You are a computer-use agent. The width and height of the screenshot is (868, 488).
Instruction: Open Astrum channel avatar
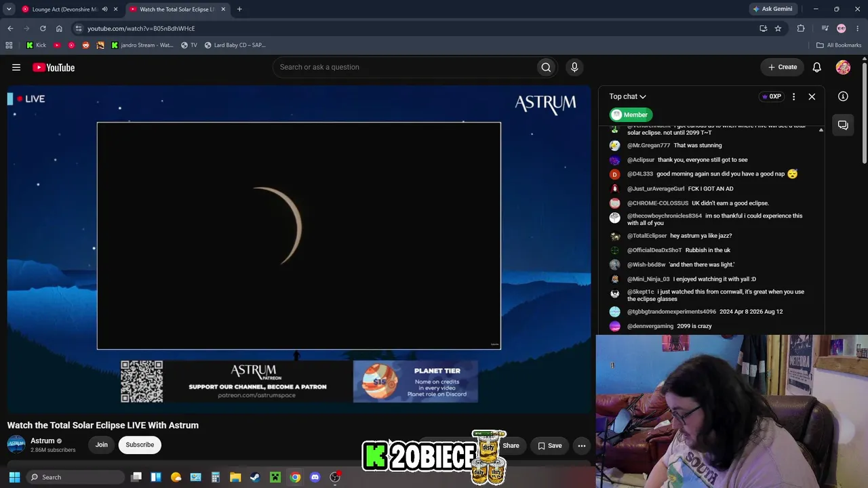(x=16, y=445)
